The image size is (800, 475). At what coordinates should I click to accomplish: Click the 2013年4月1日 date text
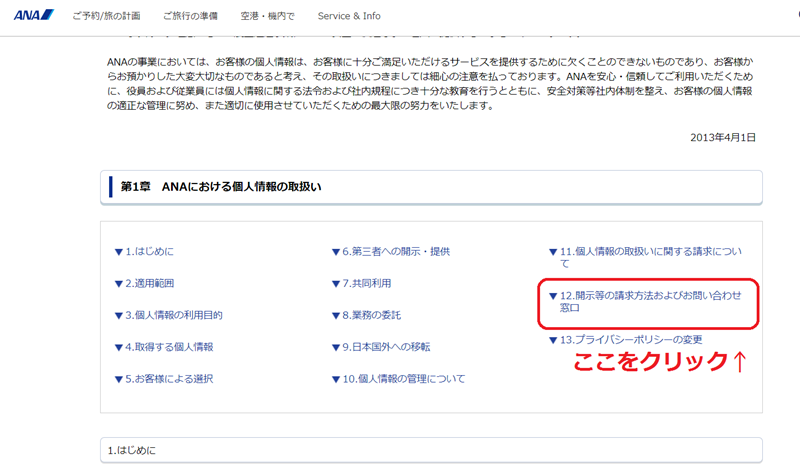pyautogui.click(x=723, y=137)
